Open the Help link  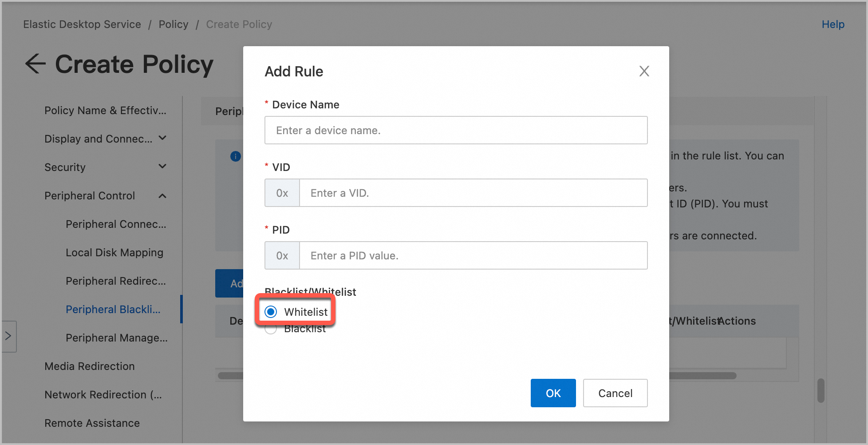832,24
